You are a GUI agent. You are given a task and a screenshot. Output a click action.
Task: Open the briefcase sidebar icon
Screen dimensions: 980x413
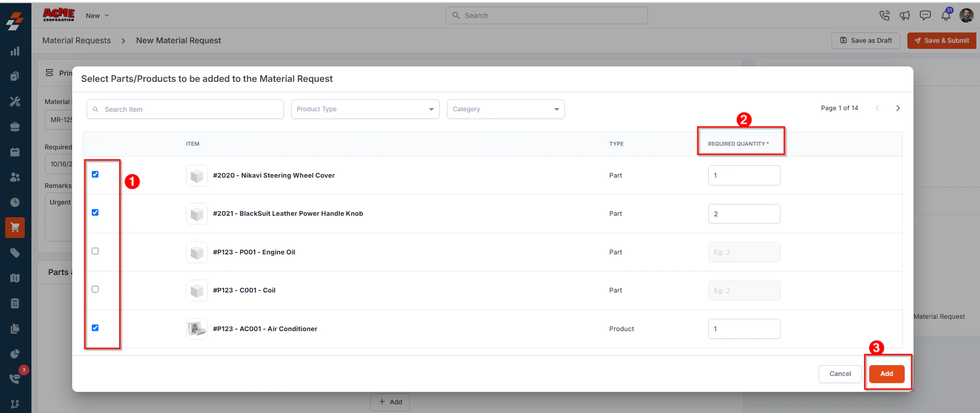tap(15, 127)
